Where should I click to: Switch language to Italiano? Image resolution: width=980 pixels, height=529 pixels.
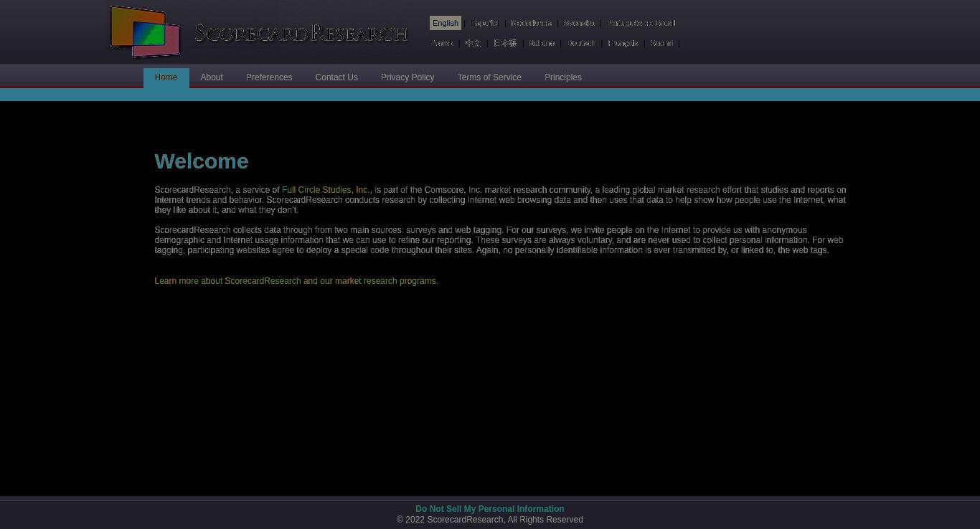tap(542, 43)
